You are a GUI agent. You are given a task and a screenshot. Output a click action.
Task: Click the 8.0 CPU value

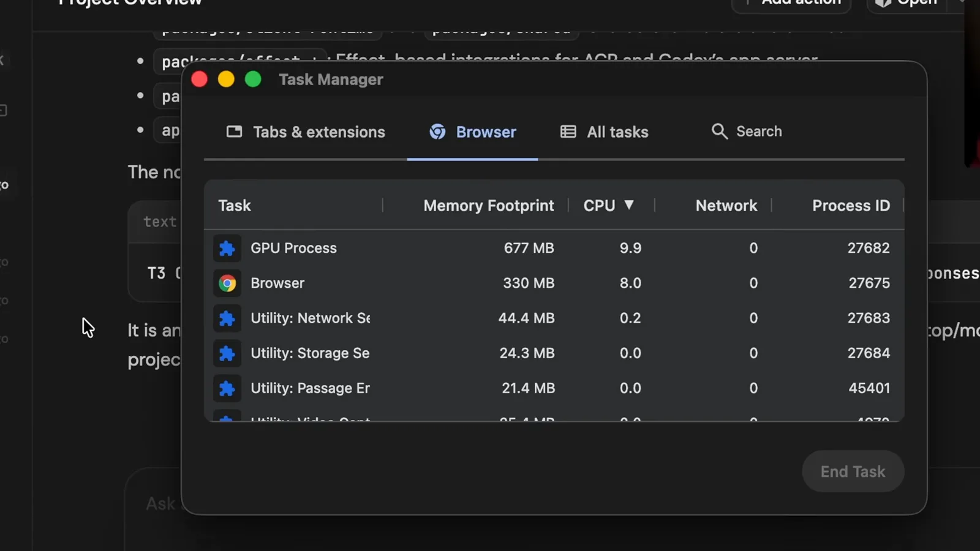pyautogui.click(x=630, y=283)
